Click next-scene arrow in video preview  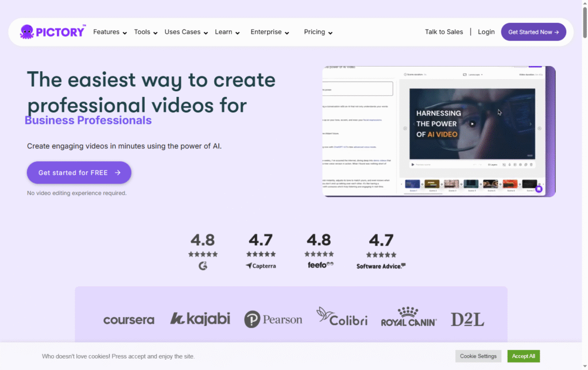[530, 124]
